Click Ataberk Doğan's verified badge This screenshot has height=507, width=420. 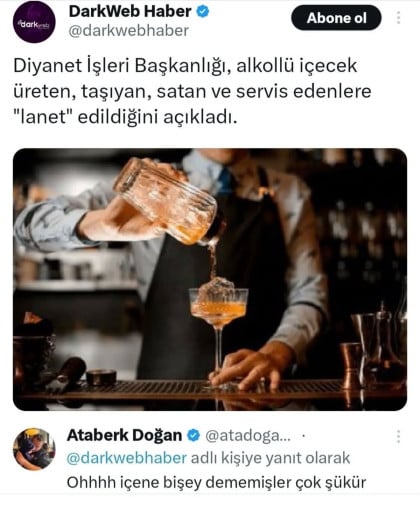[193, 435]
